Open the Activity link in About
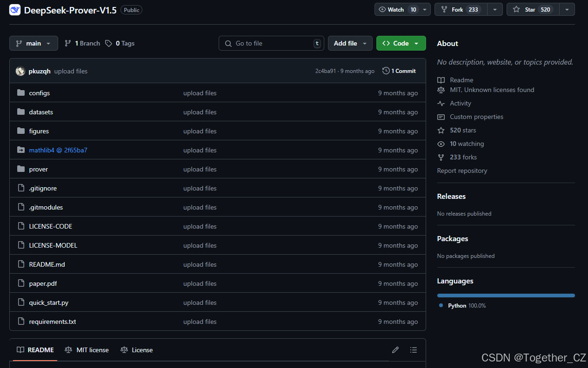 [461, 103]
